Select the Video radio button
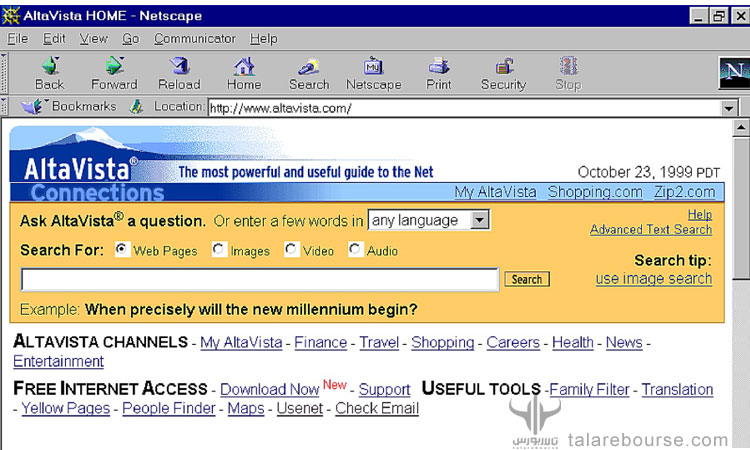The image size is (750, 450). (x=291, y=250)
